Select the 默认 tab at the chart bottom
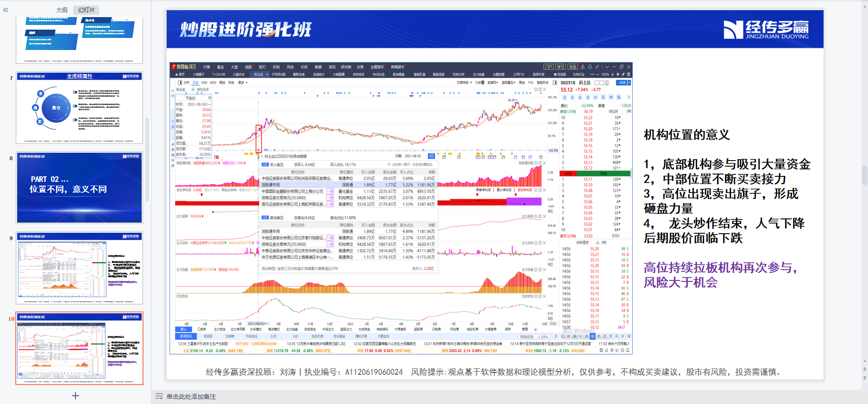Viewport: 868px width, 404px height. coord(183,329)
